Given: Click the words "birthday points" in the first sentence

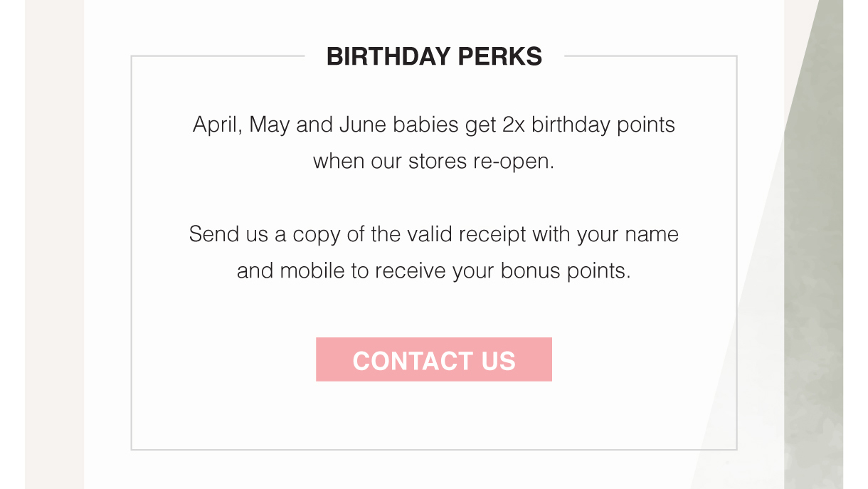Looking at the screenshot, I should [x=603, y=125].
